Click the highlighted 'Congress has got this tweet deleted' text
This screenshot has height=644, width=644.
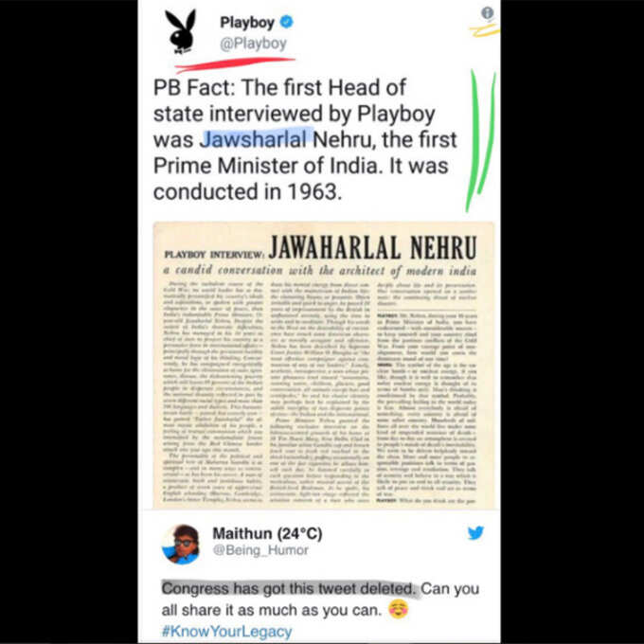[x=288, y=588]
